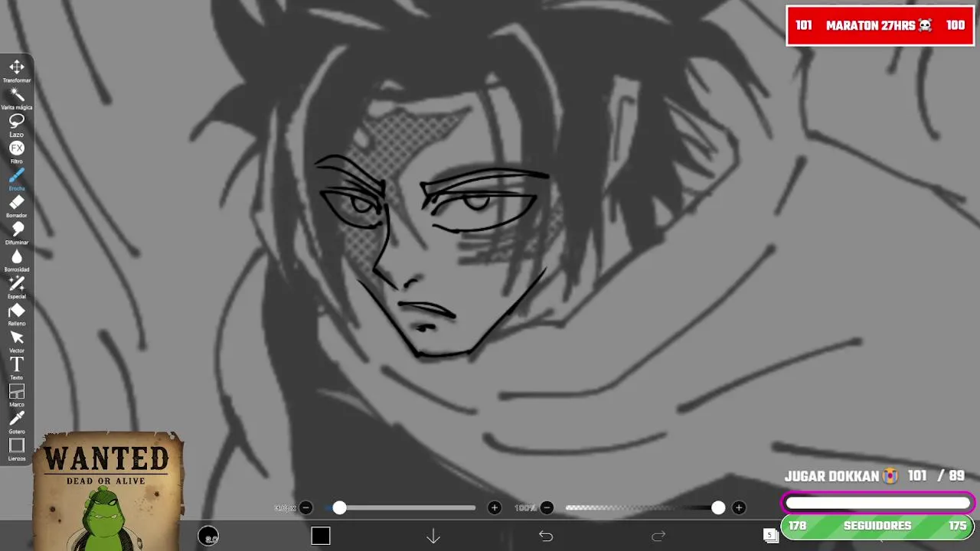Click the brush thickness slider track

(x=400, y=507)
